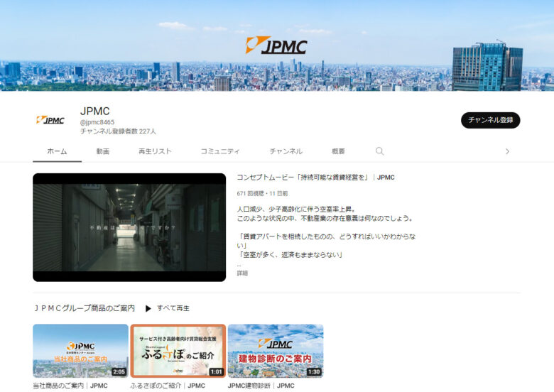
Task: Click the ふるさぽのご紹介｜JPMC video title
Action: (x=168, y=386)
